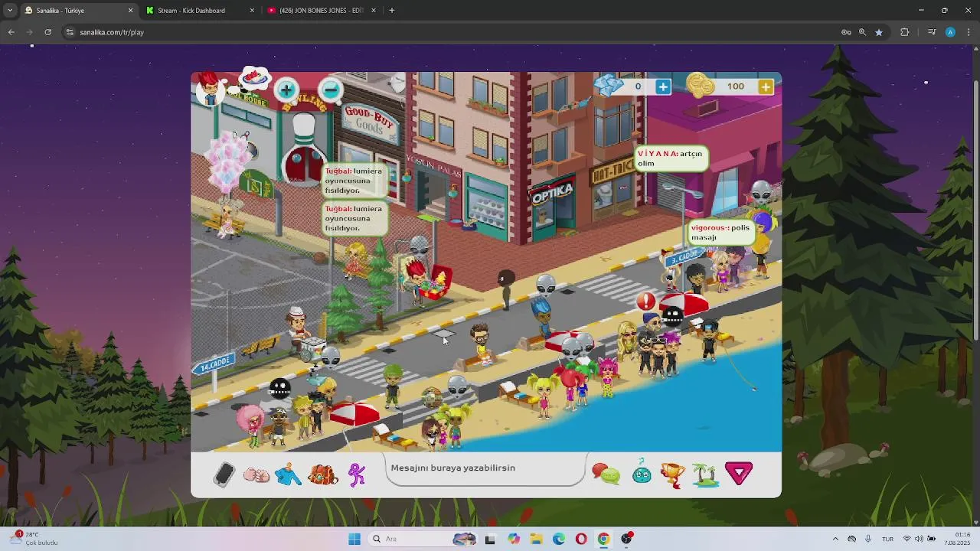Click the gold coins currency icon

(700, 86)
